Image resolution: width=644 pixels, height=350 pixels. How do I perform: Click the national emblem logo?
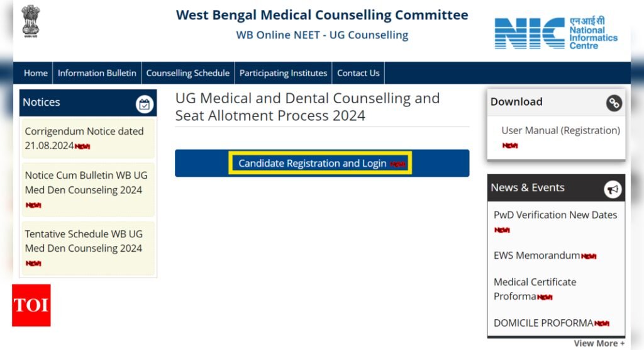31,21
